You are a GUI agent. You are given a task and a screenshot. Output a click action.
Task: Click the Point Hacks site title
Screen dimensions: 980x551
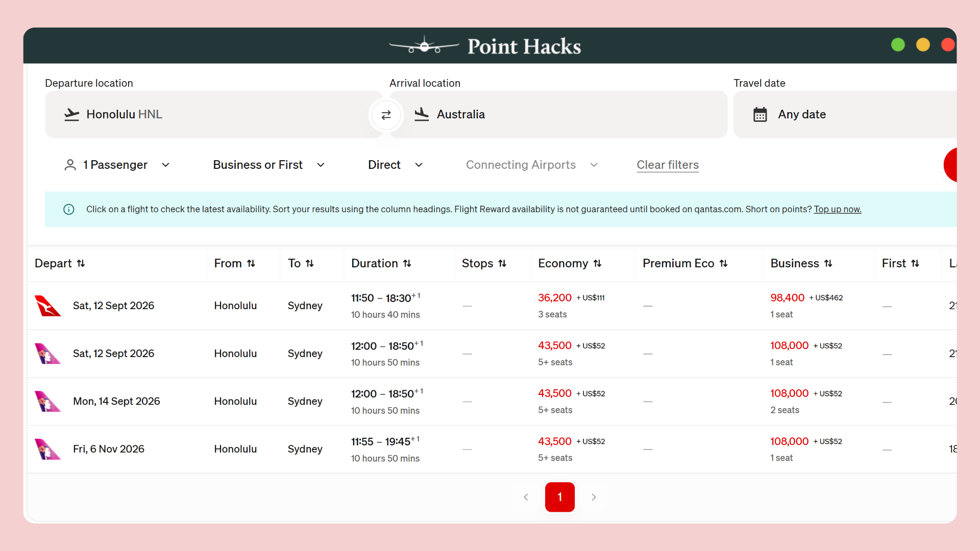click(x=524, y=46)
